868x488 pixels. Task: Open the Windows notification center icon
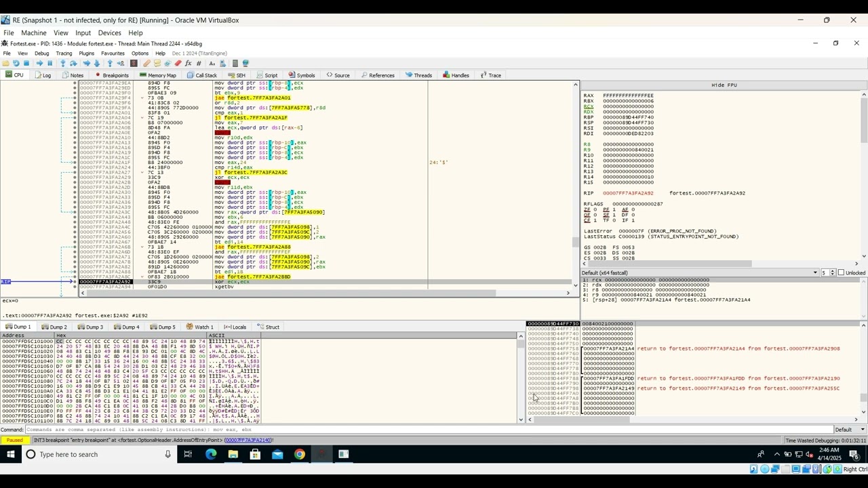pyautogui.click(x=854, y=454)
